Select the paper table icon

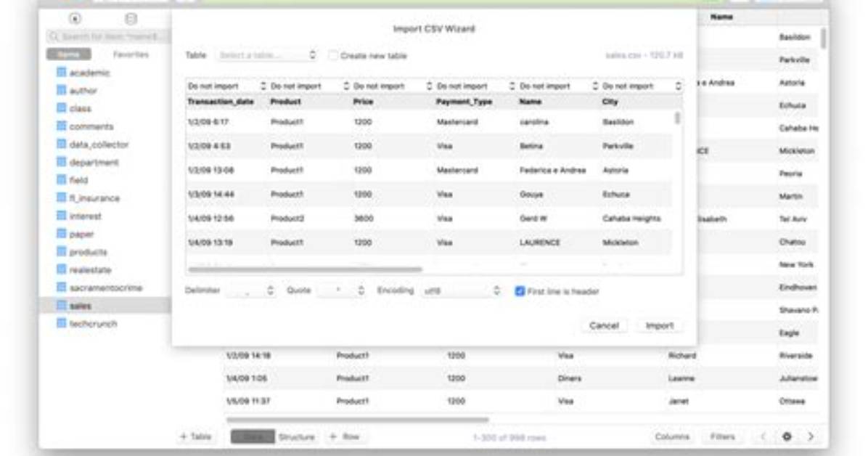62,234
